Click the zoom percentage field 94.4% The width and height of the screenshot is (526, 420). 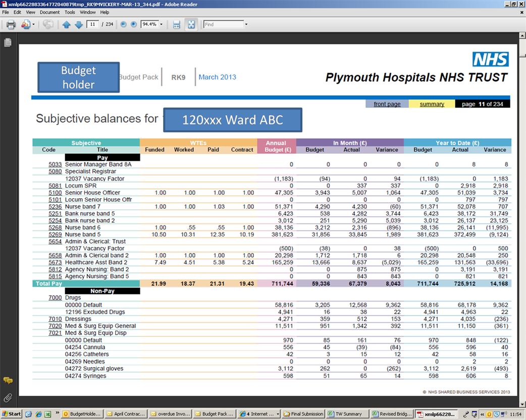[x=149, y=25]
